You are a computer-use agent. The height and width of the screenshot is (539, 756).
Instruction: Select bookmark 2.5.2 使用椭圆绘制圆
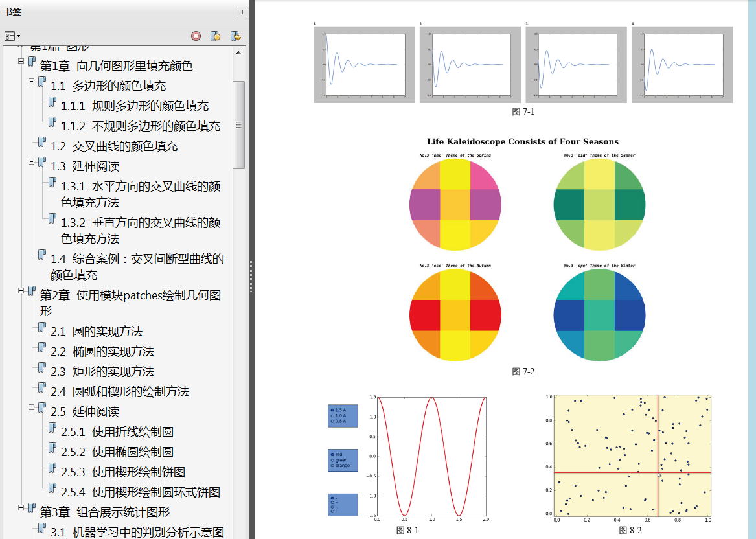117,452
